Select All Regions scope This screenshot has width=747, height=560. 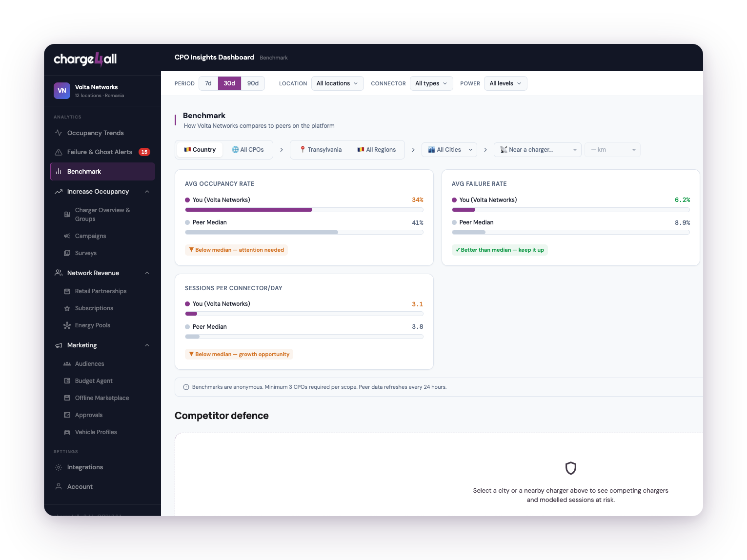[377, 150]
